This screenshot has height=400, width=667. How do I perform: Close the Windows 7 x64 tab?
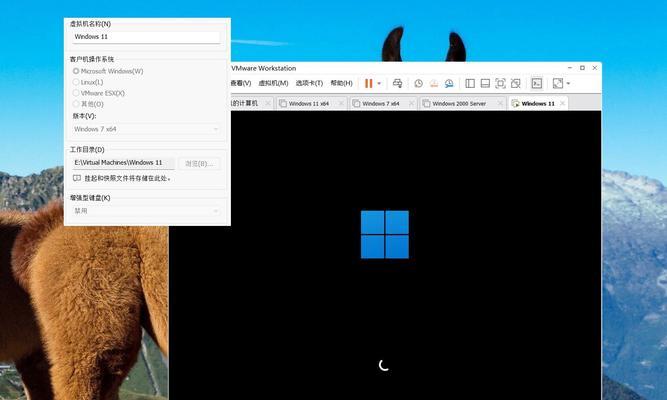(411, 103)
